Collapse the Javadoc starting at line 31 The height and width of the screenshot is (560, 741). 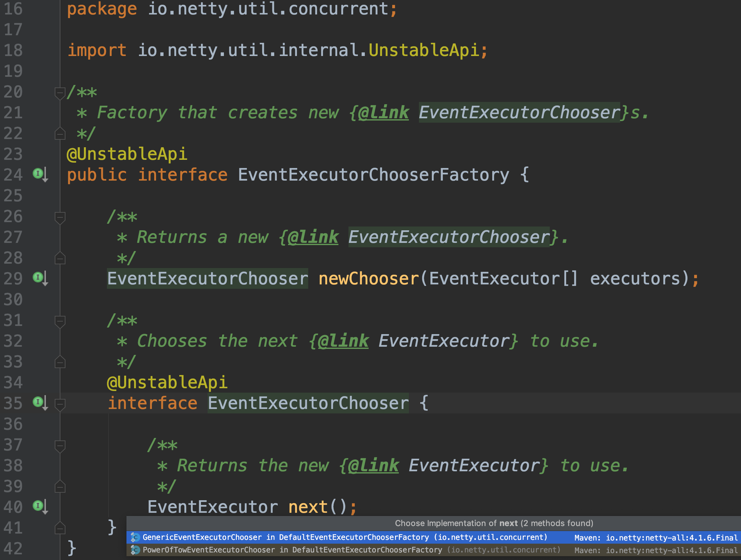[x=60, y=321]
